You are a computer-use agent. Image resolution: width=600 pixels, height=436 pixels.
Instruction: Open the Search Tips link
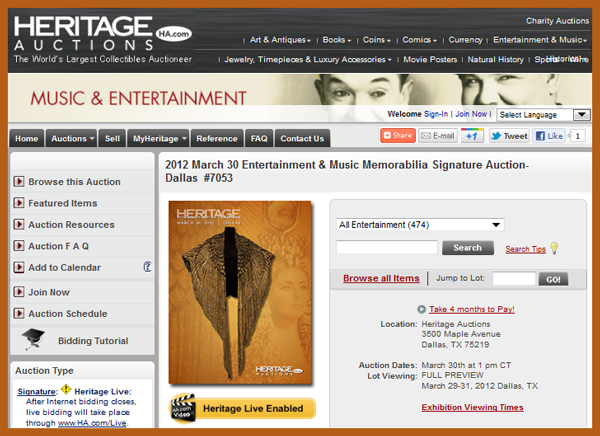point(525,249)
